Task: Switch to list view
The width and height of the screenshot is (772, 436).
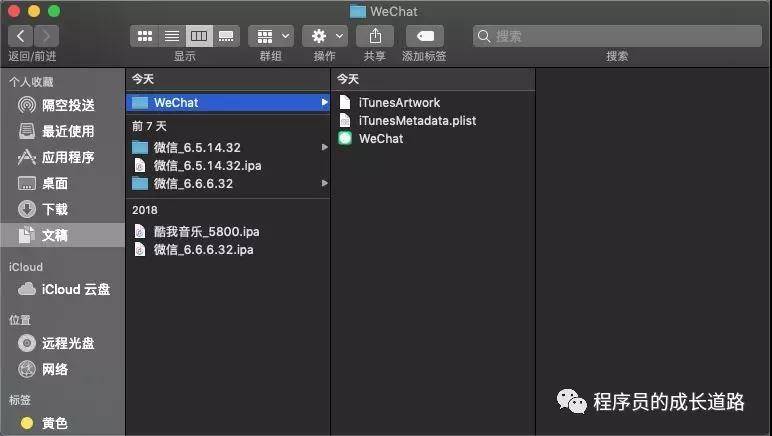Action: click(172, 36)
